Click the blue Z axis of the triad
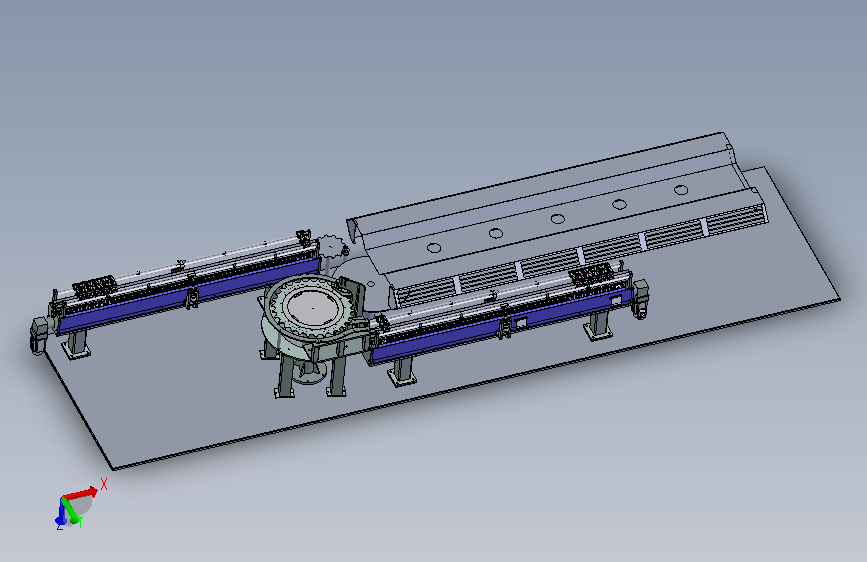Image resolution: width=867 pixels, height=562 pixels. [59, 513]
